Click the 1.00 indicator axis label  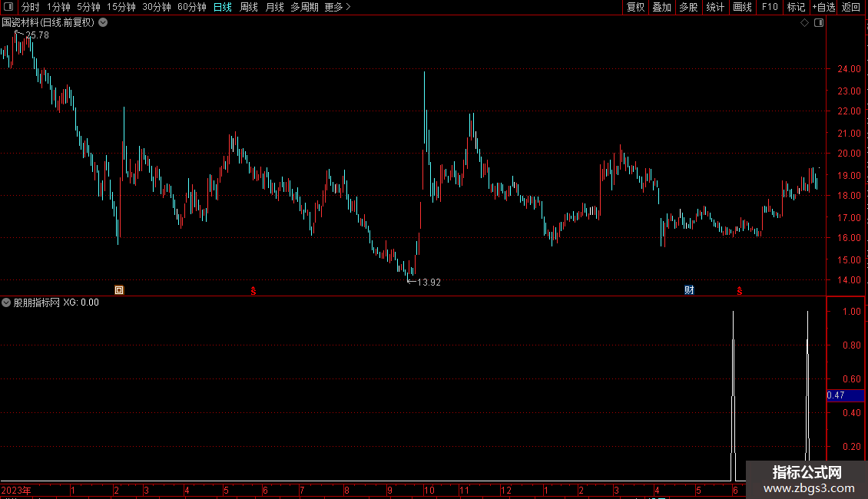(x=851, y=312)
